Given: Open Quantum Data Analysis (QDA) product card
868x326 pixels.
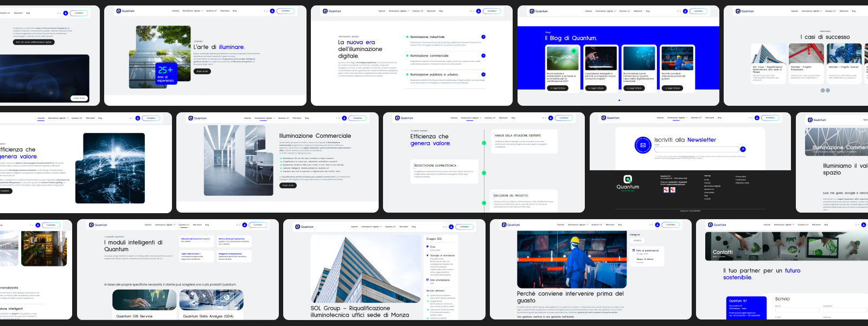Looking at the screenshot, I should point(211,305).
